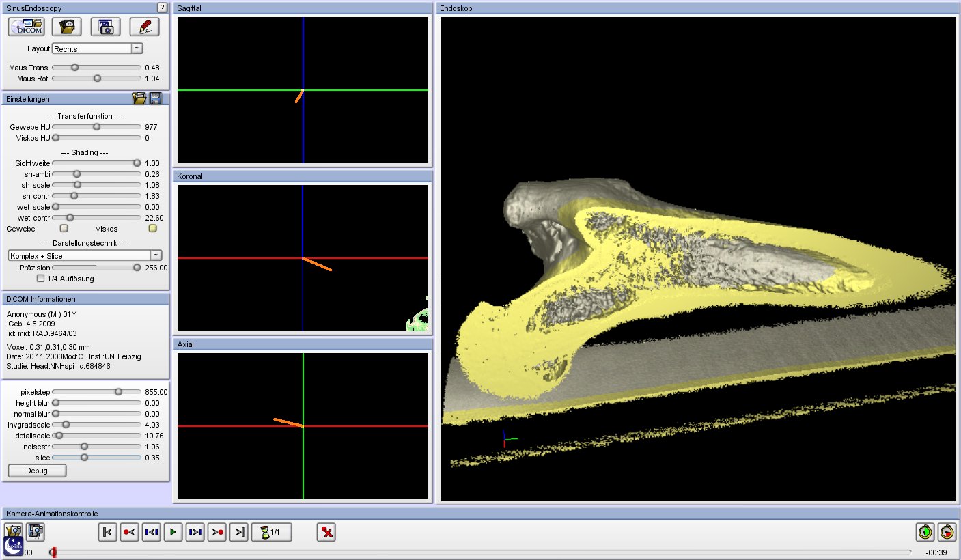Click the red X delete keyframe button
This screenshot has width=961, height=560.
pos(326,532)
